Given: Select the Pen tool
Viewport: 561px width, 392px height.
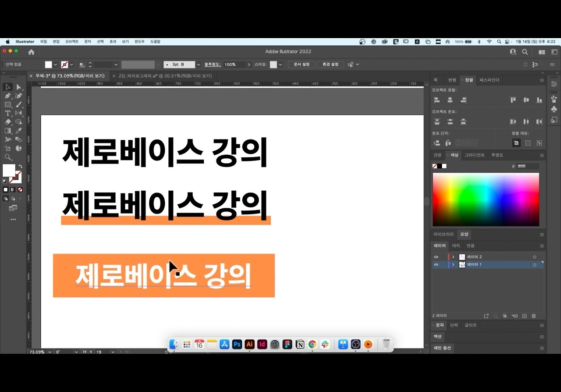Looking at the screenshot, I should pos(7,96).
